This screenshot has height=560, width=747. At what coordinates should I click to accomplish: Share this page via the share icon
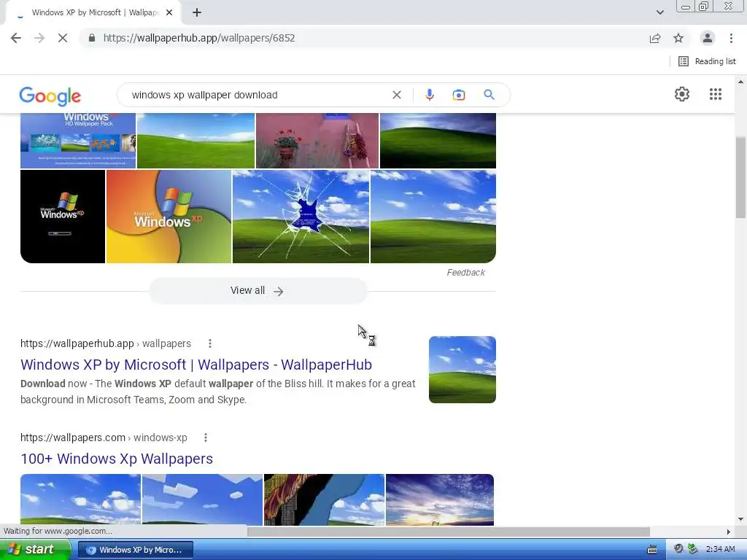pos(655,38)
